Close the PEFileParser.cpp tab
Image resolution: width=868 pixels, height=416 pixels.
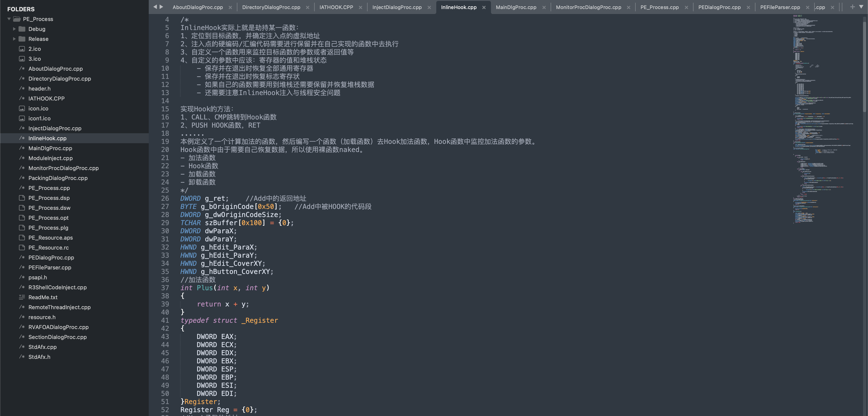pyautogui.click(x=807, y=7)
